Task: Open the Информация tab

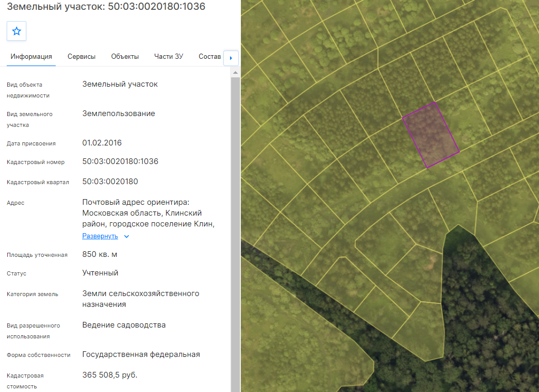Action: 31,56
